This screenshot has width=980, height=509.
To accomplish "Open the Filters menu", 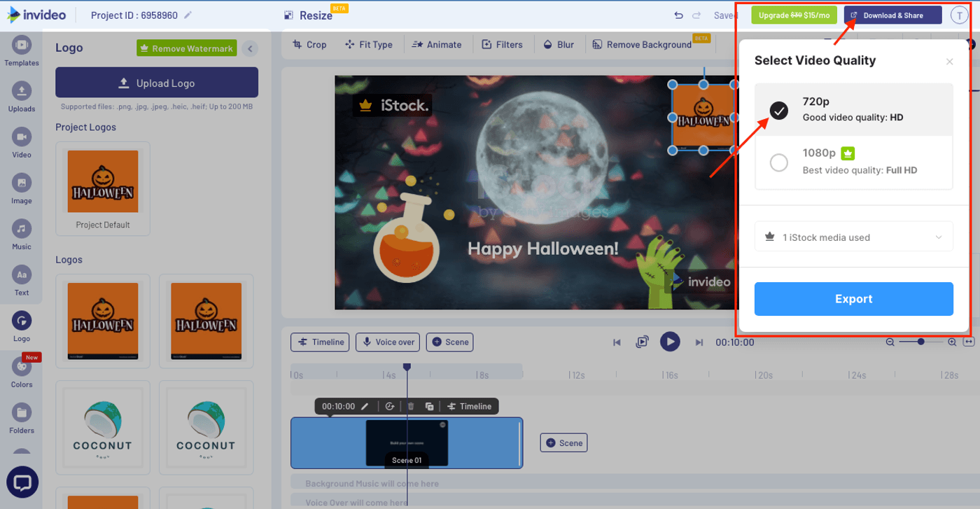I will (x=503, y=44).
